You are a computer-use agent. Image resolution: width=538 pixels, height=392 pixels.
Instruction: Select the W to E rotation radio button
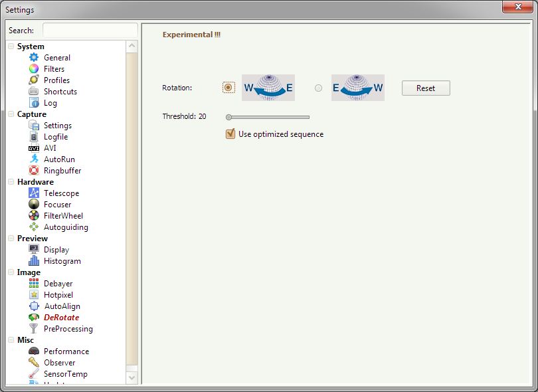228,88
